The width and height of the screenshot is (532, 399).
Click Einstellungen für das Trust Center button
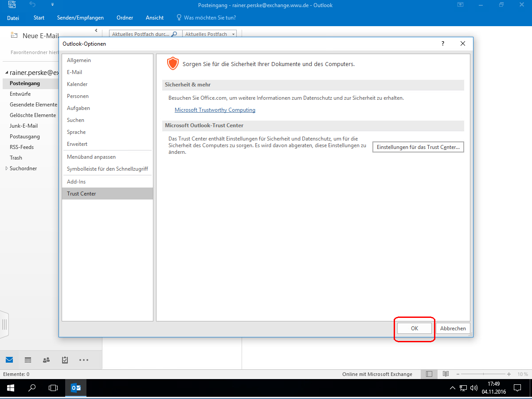[418, 147]
